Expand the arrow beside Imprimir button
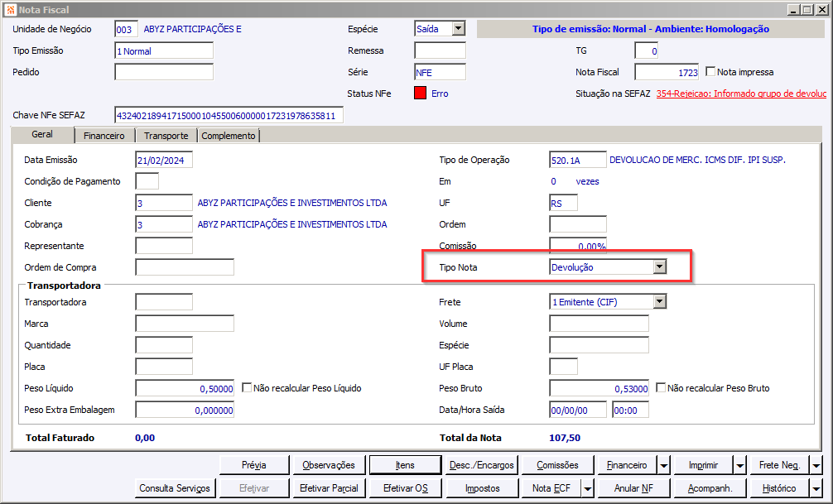Viewport: 833px width, 504px height. [x=740, y=465]
